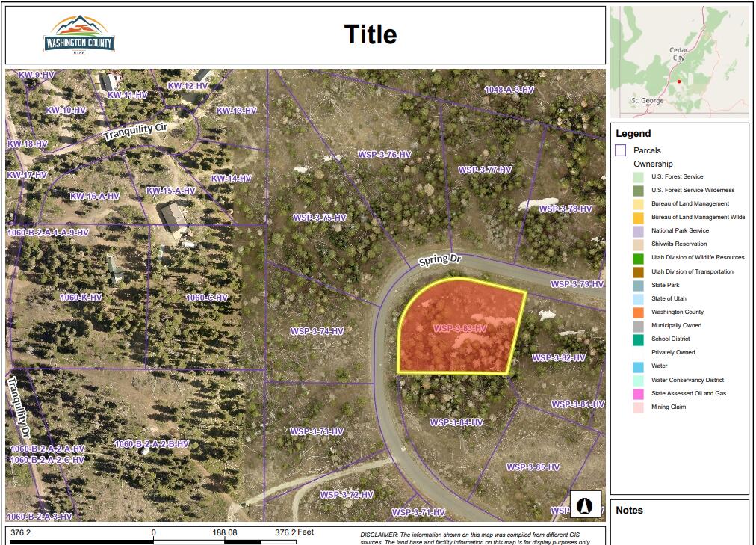Select parcel 1060-K-HV on the map
756x545 pixels.
click(81, 298)
